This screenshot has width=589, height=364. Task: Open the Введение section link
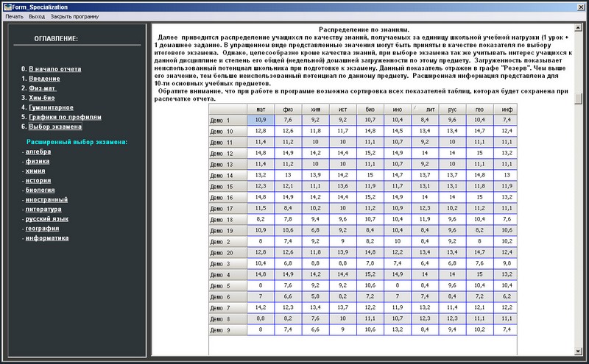(46, 78)
